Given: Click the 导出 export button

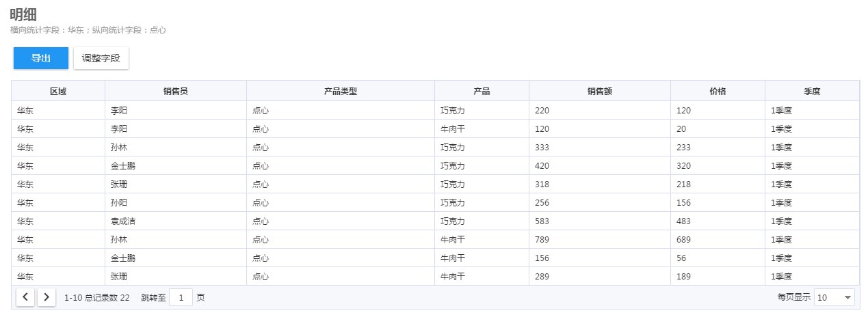Looking at the screenshot, I should click(41, 58).
